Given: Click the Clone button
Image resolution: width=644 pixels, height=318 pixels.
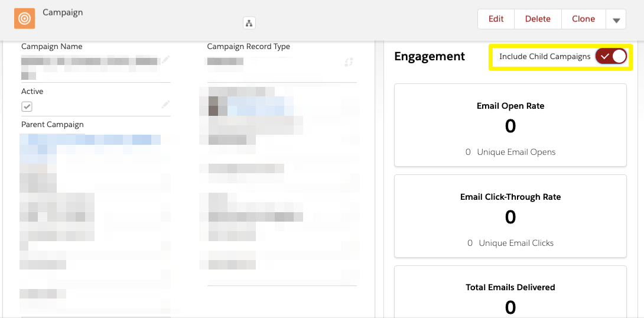Looking at the screenshot, I should 583,20.
